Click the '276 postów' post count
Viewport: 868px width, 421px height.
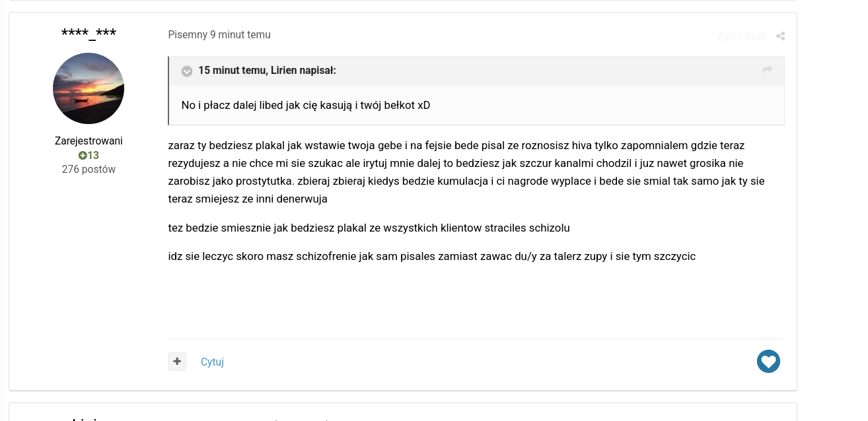tap(89, 170)
